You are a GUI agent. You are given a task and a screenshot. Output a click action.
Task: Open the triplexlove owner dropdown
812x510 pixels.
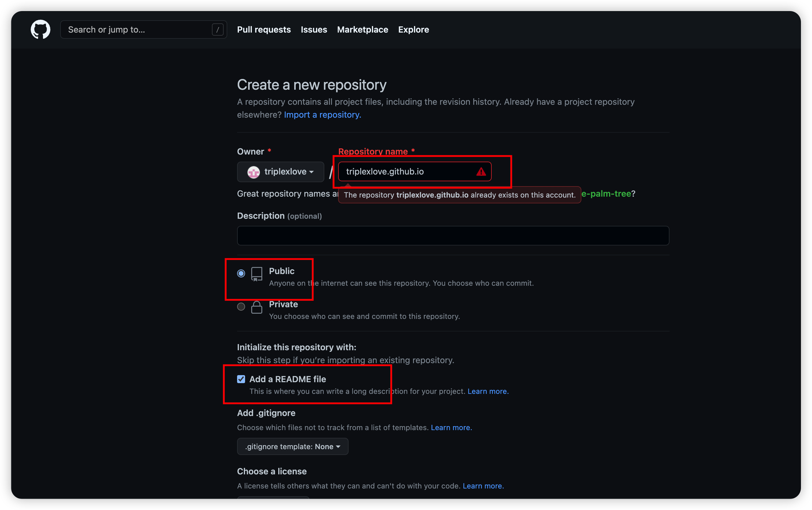tap(280, 172)
